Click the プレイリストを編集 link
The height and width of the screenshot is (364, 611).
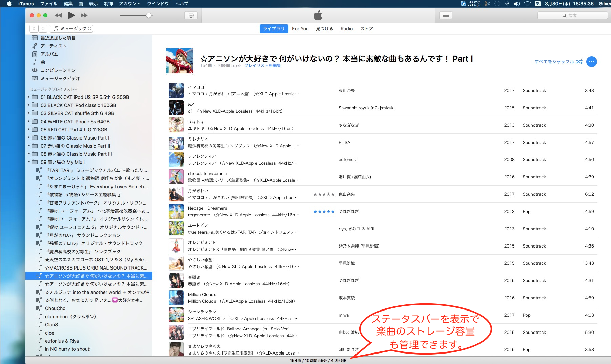pyautogui.click(x=263, y=66)
